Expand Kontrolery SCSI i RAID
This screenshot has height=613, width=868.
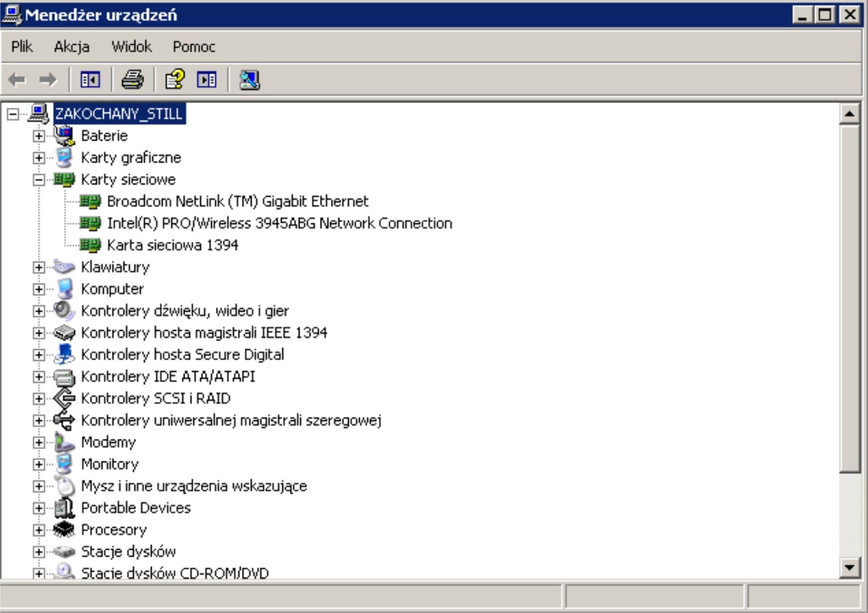[x=39, y=398]
